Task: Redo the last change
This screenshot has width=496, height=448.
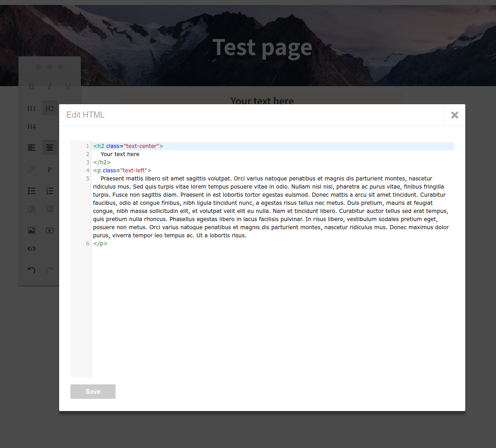Action: coord(49,270)
